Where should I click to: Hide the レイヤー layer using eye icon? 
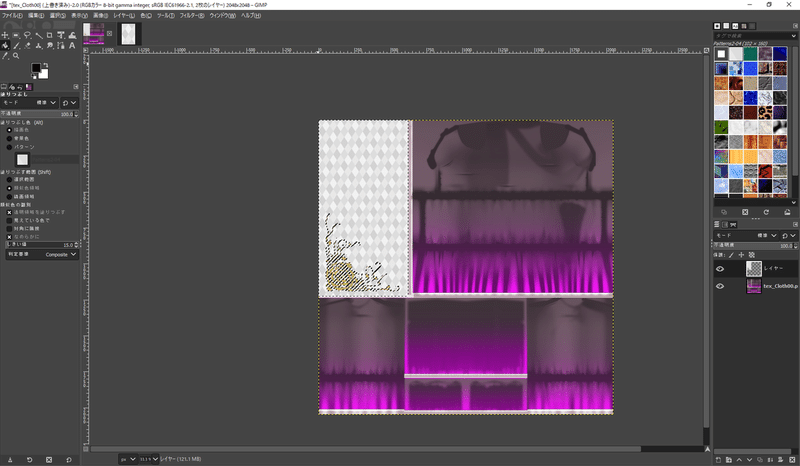click(x=720, y=268)
